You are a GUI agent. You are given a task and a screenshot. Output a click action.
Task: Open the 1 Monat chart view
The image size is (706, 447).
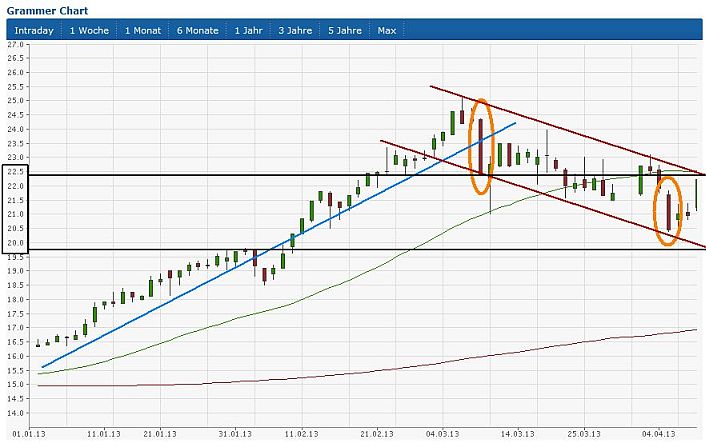(143, 30)
